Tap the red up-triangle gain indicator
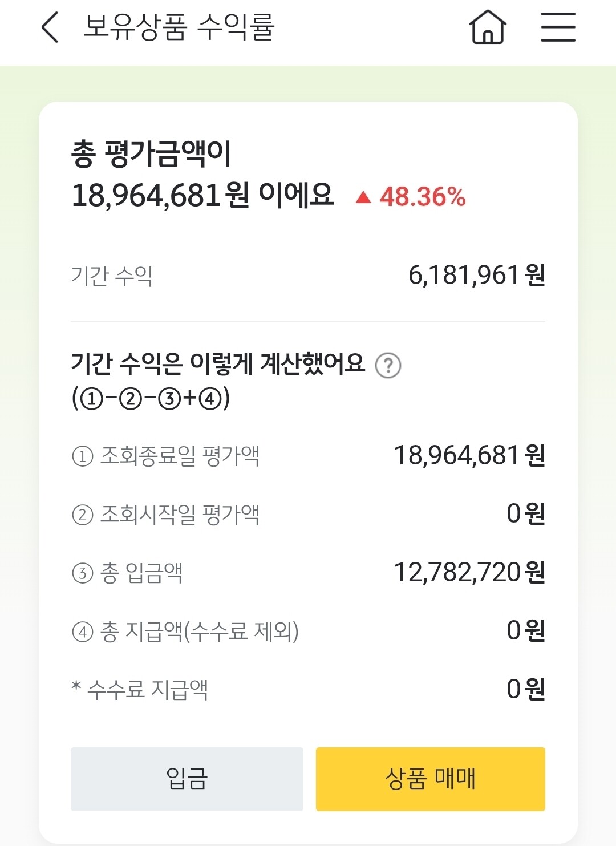616x846 pixels. click(363, 197)
